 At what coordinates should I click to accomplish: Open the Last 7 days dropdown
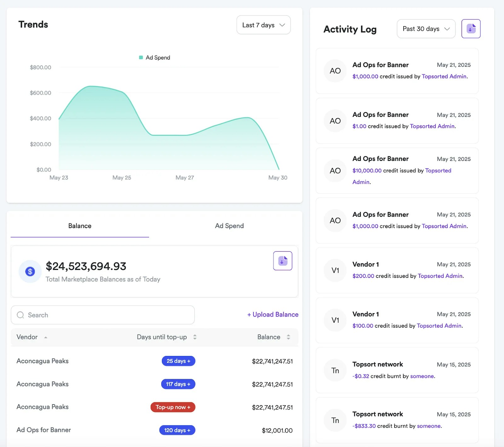point(263,25)
